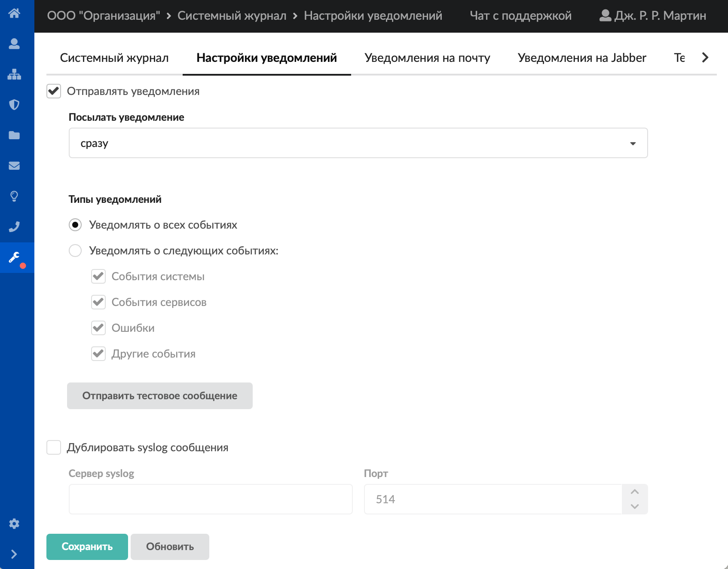Switch to Настройки уведомлений tab
This screenshot has height=569, width=728.
[266, 58]
